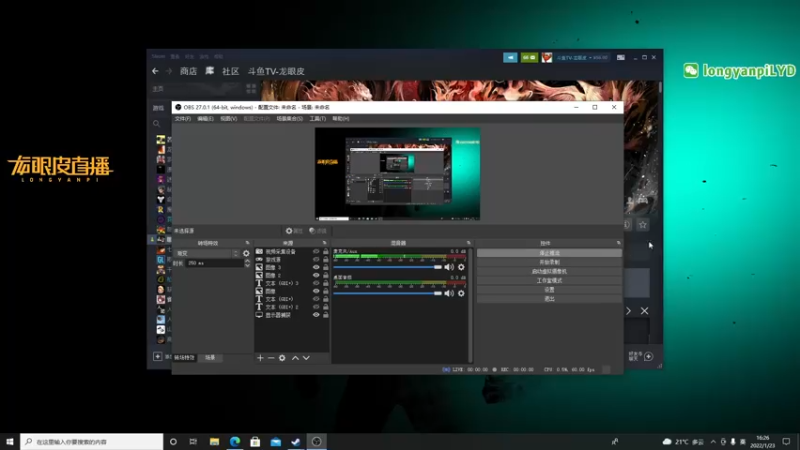
Task: Open the 编辑(E) menu in OBS
Action: [x=205, y=118]
